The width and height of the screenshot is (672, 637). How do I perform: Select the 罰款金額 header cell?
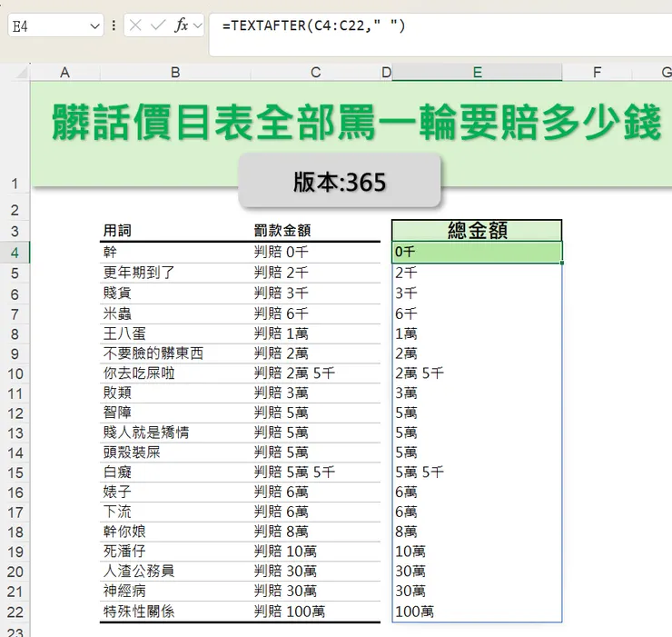tap(316, 231)
